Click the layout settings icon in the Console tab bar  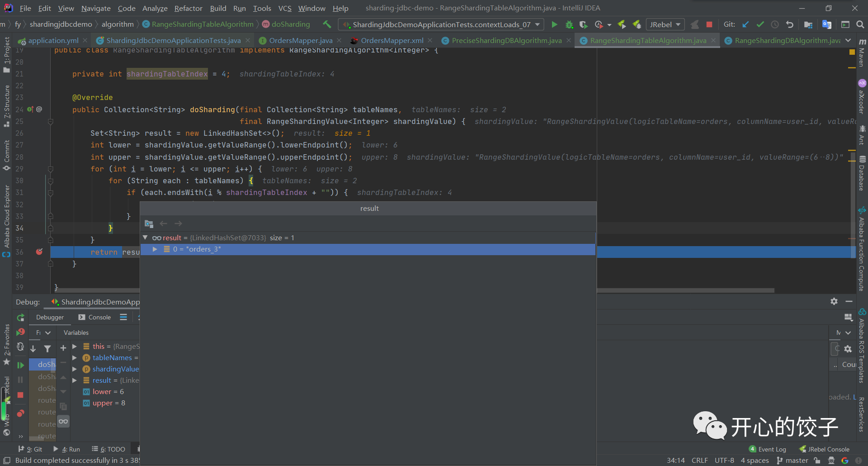coord(123,317)
